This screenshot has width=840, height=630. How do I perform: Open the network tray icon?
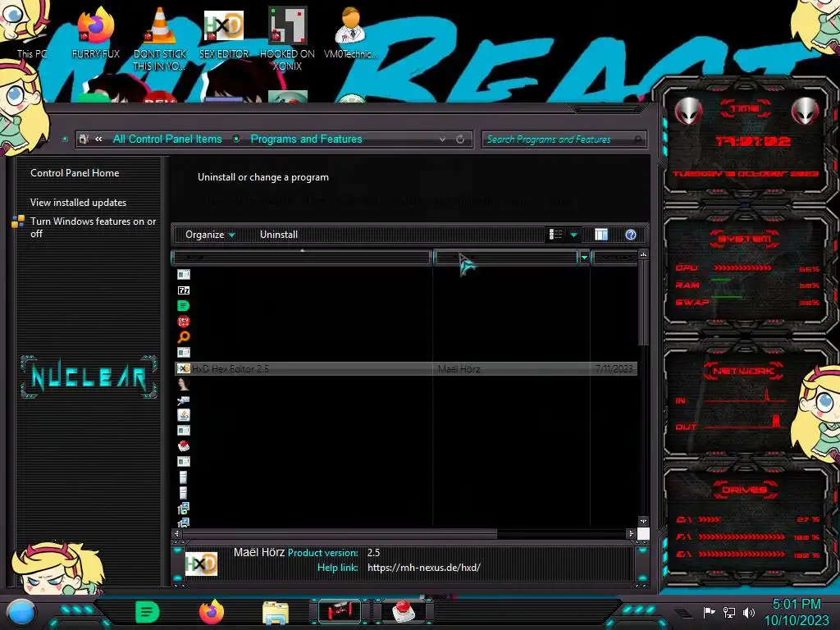point(728,612)
